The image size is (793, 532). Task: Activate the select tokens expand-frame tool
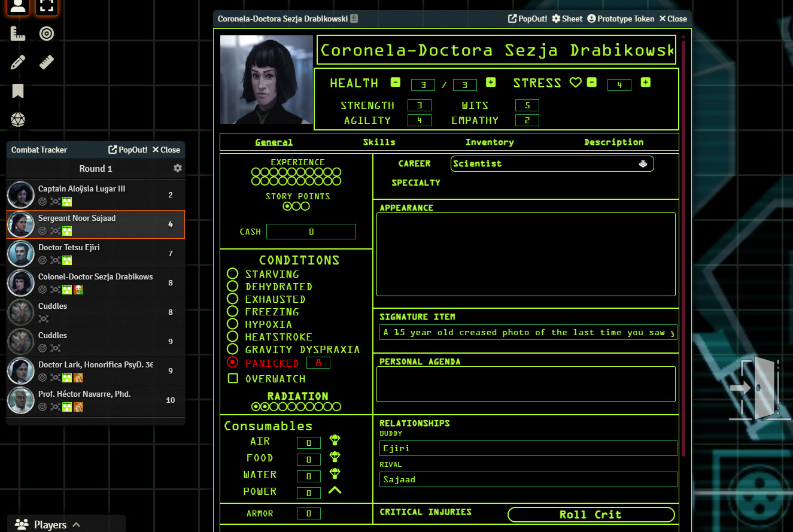pyautogui.click(x=47, y=7)
